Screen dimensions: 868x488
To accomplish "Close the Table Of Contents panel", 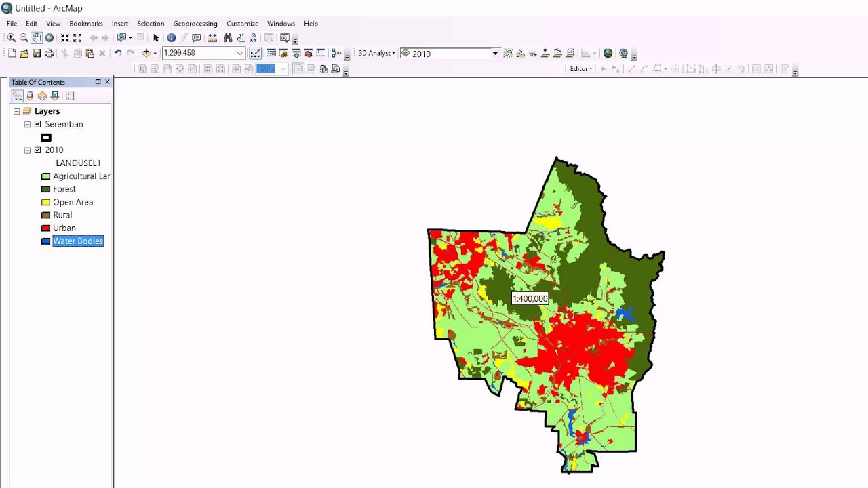I will click(107, 82).
